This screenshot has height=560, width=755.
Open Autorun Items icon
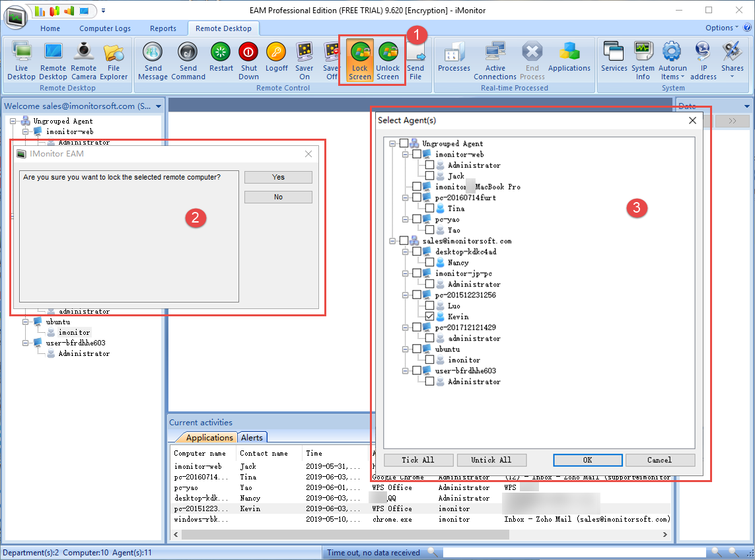click(672, 61)
